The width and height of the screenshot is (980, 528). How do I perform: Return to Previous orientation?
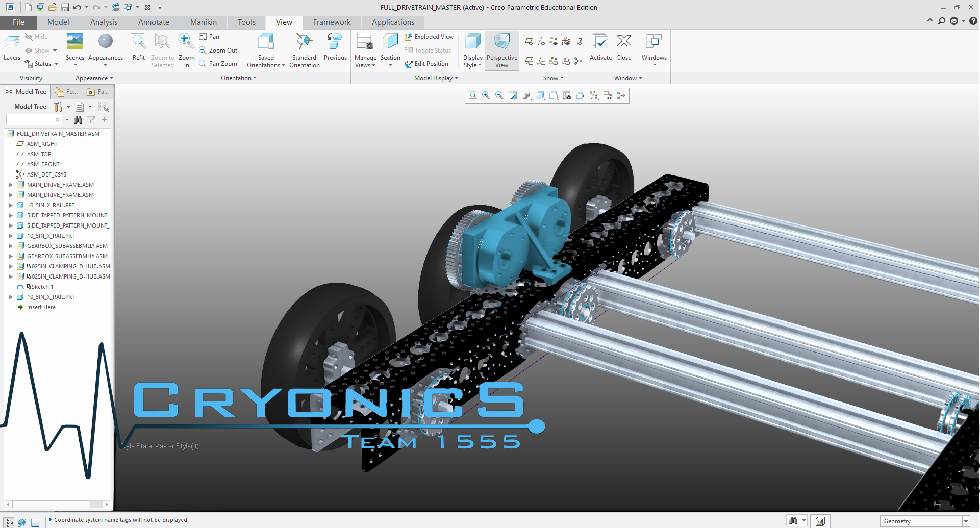tap(335, 47)
